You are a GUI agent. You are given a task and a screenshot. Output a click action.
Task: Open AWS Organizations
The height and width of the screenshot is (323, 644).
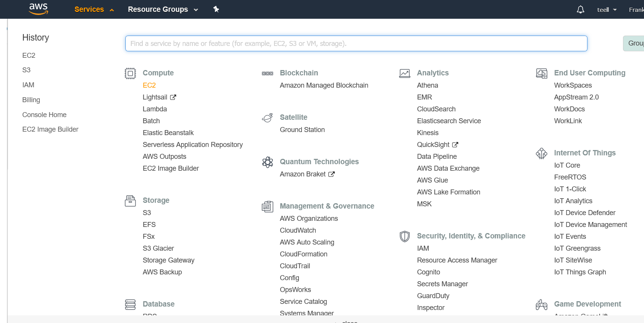(x=309, y=219)
